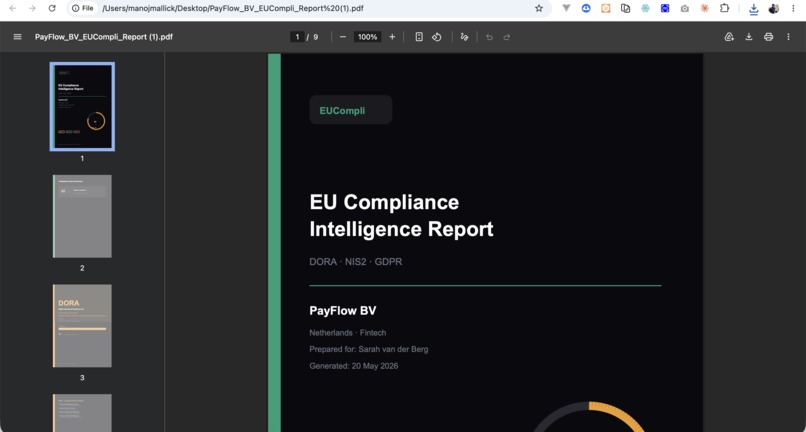This screenshot has height=432, width=806.
Task: Select page 2 thumbnail
Action: (82, 216)
